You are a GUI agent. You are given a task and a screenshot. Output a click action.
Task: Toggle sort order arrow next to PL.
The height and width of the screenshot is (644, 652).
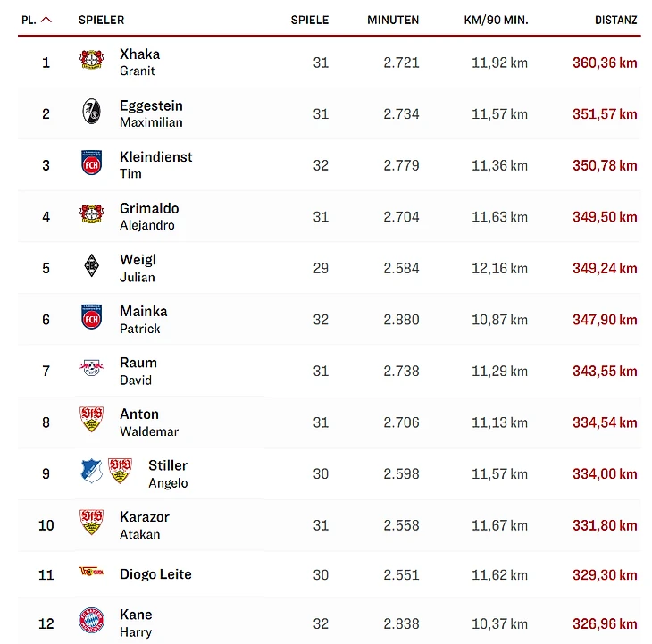tap(46, 20)
